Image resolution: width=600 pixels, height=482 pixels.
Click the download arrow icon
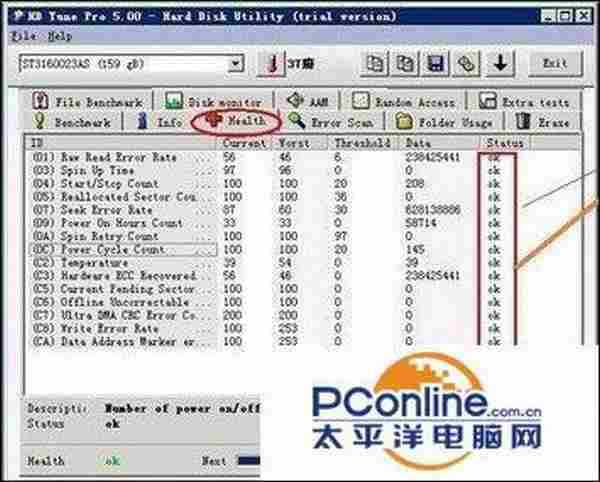click(499, 63)
